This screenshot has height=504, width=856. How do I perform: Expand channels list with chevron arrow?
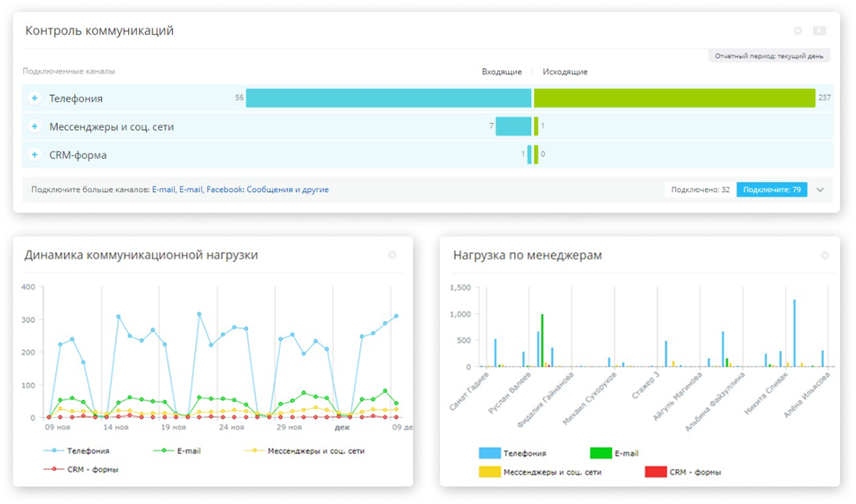tap(820, 190)
